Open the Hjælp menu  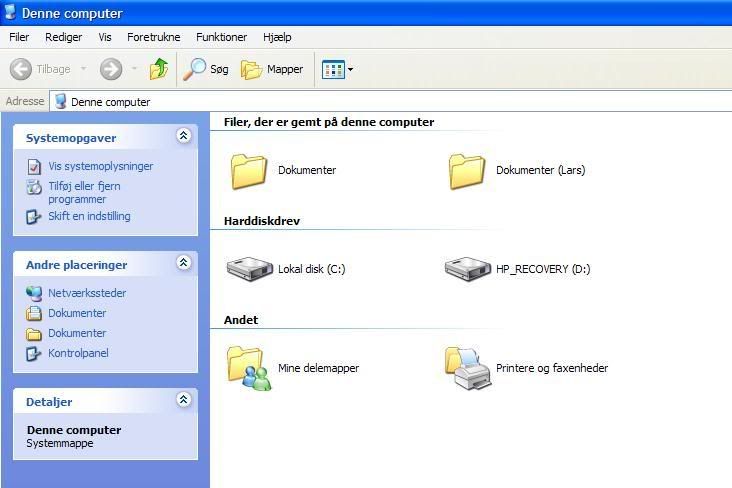click(x=277, y=37)
